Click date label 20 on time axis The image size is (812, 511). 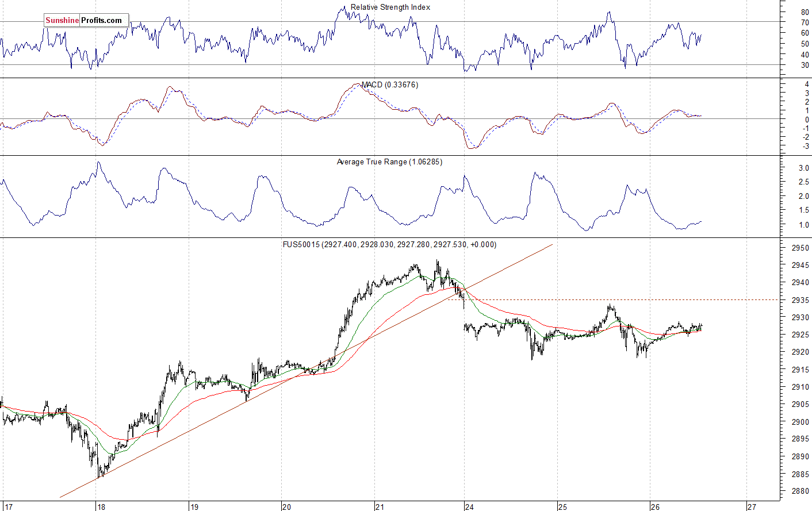(x=286, y=507)
